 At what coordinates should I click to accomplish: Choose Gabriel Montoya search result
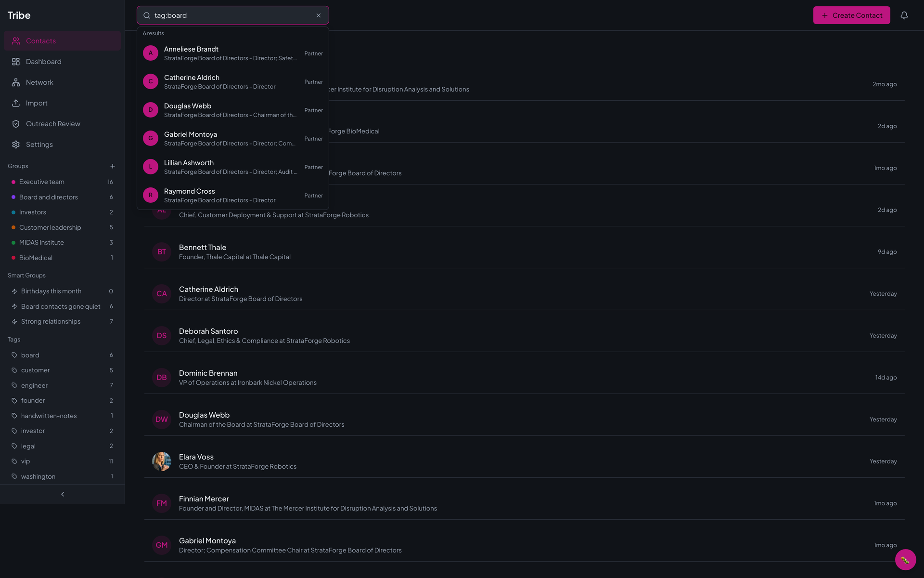(x=233, y=139)
